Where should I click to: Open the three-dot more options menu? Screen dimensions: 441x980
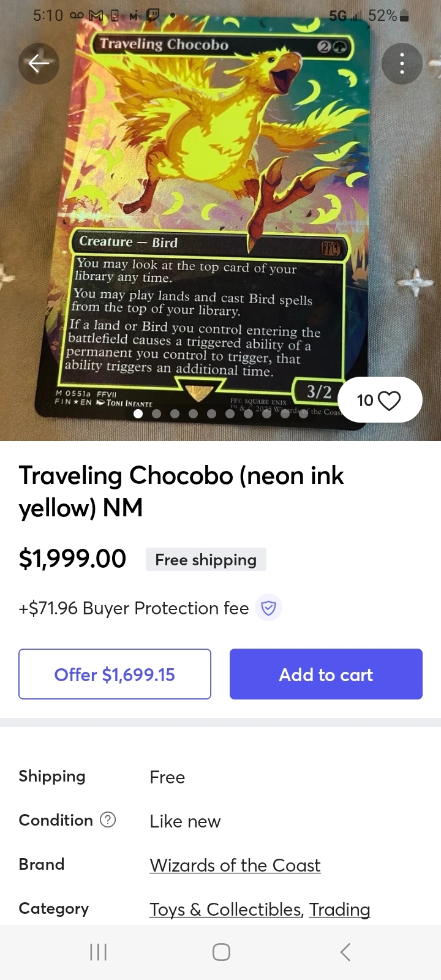click(x=402, y=63)
